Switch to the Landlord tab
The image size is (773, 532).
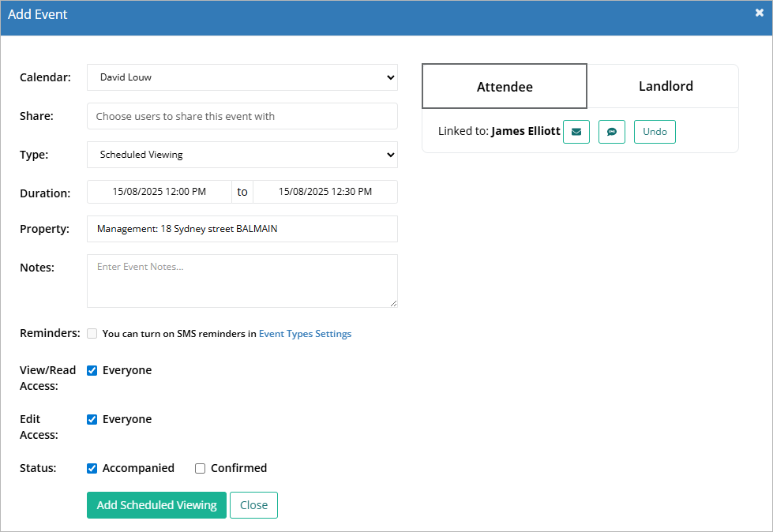(x=666, y=86)
